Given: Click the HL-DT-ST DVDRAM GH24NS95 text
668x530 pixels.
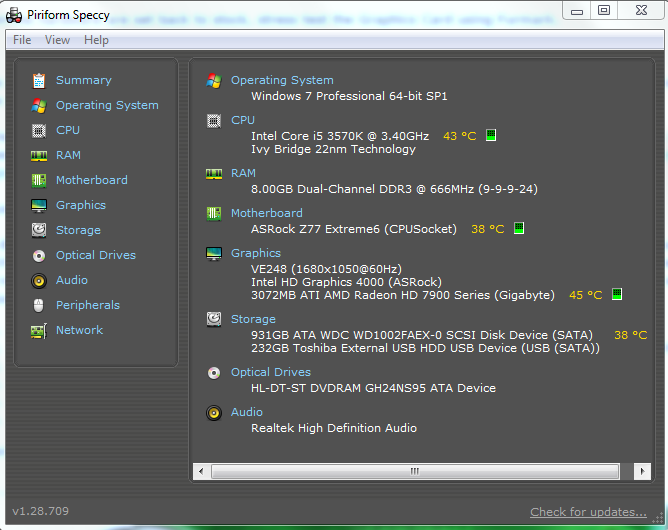Looking at the screenshot, I should tap(374, 388).
